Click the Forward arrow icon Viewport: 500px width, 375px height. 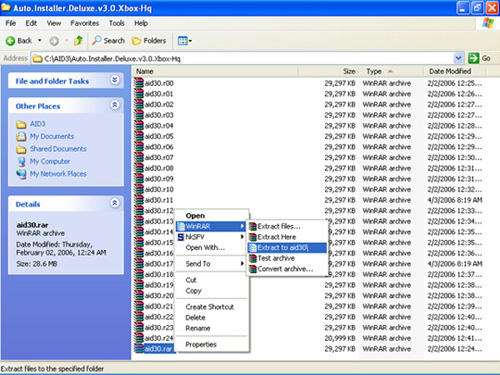coord(54,41)
